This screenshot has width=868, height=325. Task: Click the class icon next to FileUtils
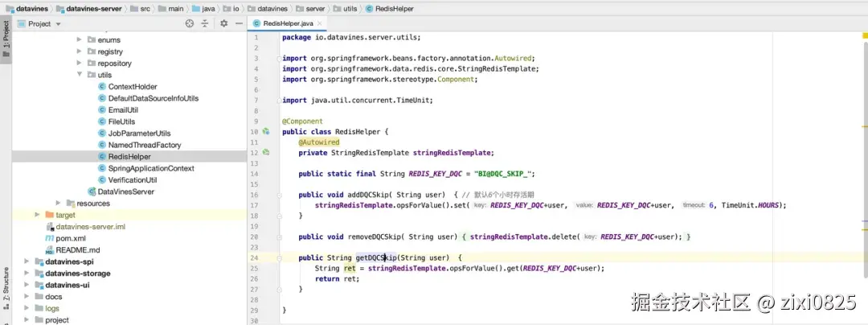coord(102,121)
